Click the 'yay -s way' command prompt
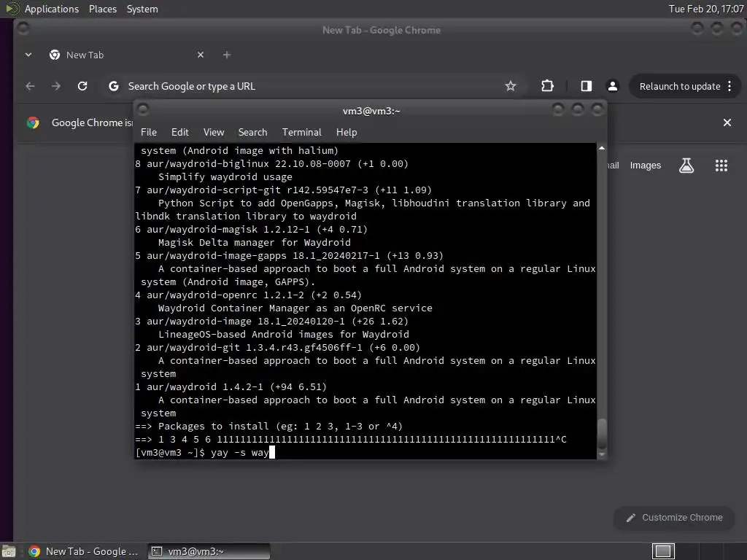Viewport: 747px width, 560px height. click(x=205, y=453)
